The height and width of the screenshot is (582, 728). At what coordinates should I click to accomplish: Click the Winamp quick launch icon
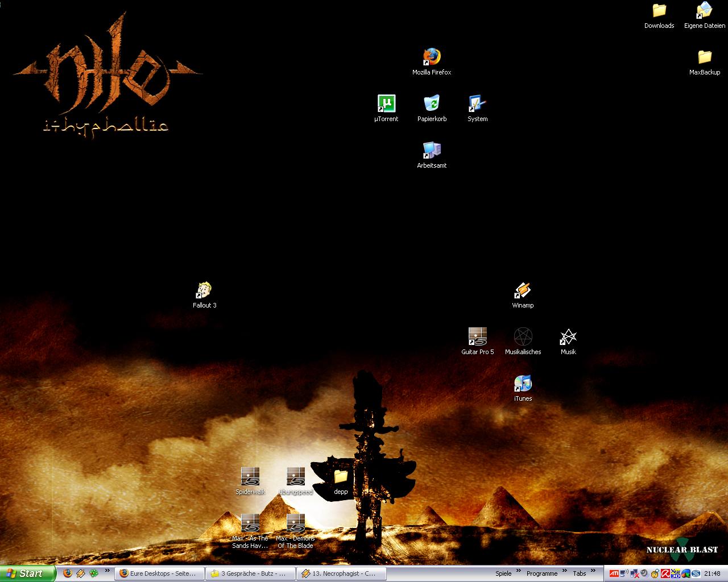(x=81, y=573)
